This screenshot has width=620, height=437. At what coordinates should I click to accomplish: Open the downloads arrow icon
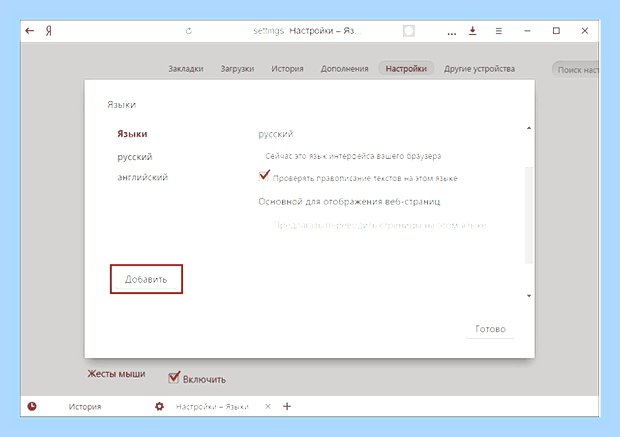(x=473, y=31)
